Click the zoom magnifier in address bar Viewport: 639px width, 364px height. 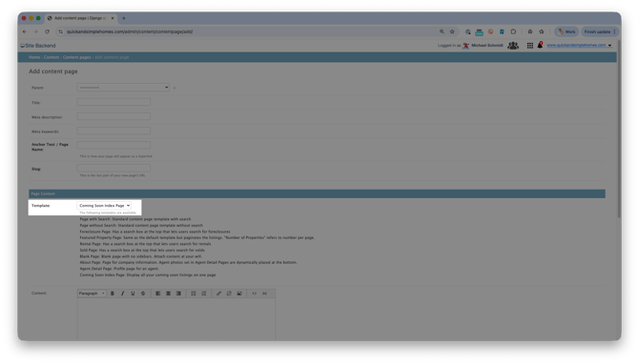442,31
